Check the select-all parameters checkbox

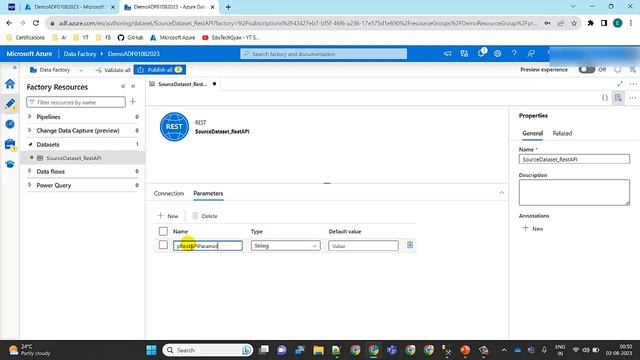coord(163,231)
